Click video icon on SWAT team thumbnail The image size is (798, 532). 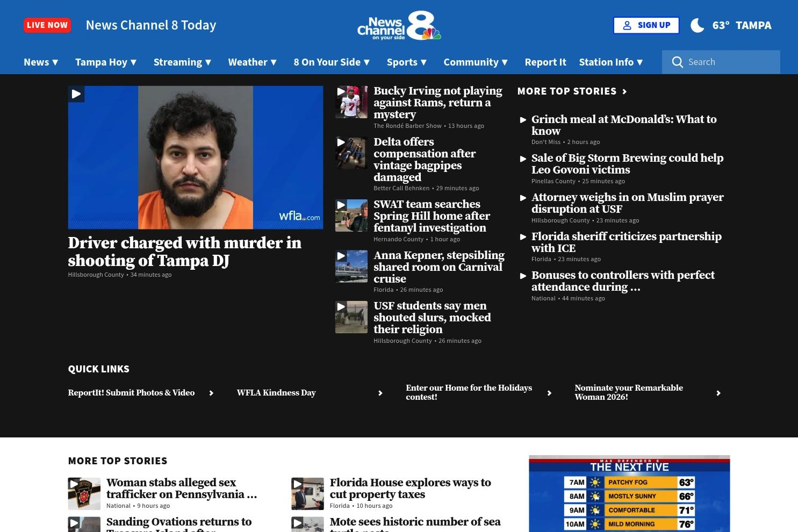[341, 205]
